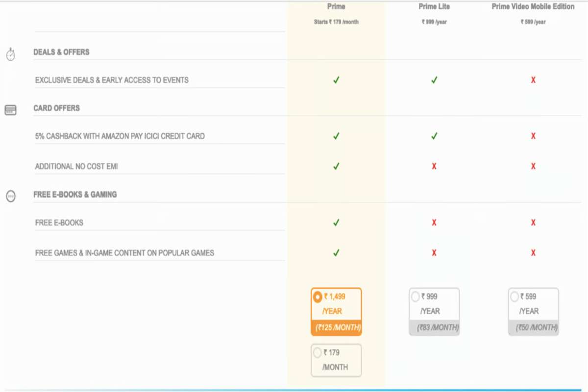
Task: Click Mobile Edition's red cross in the Free E-Books row
Action: tap(533, 222)
